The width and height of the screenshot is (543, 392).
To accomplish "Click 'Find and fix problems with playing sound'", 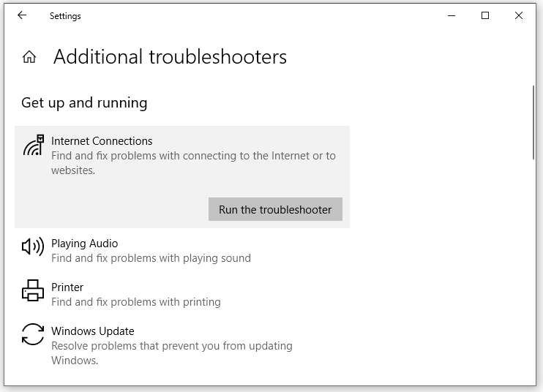I will (151, 258).
